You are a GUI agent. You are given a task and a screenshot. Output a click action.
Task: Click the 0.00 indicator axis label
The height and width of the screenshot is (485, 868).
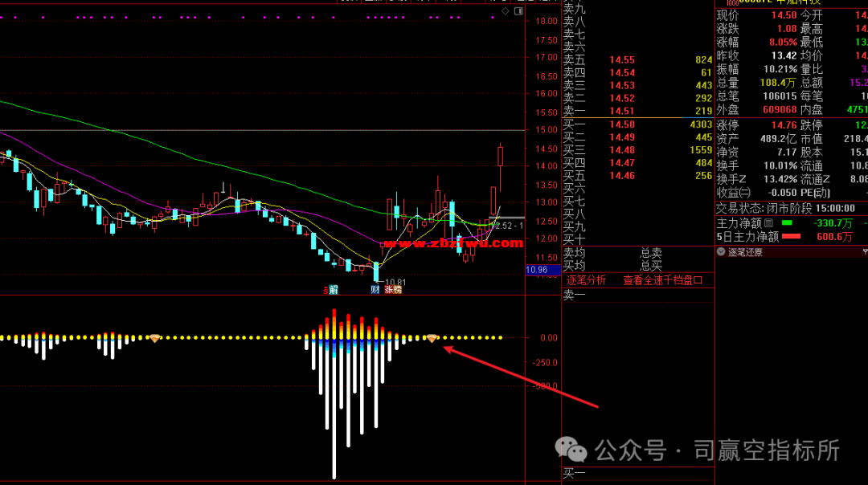click(549, 338)
